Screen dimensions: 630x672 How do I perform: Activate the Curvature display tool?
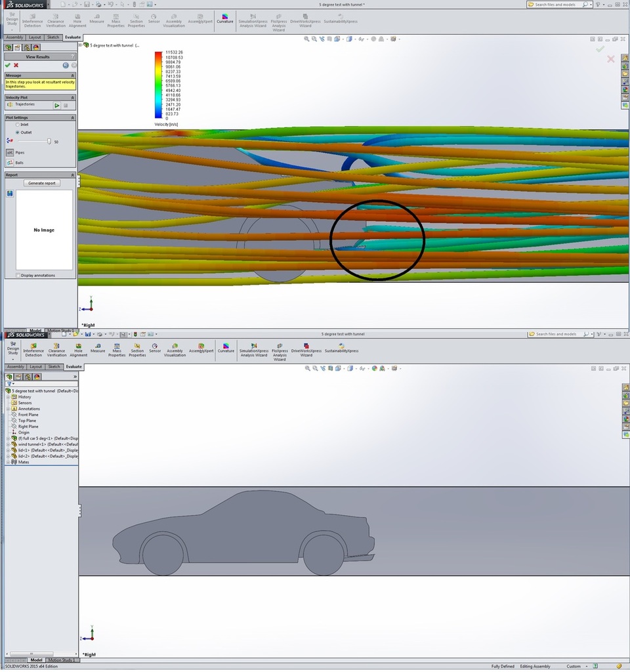pos(225,18)
